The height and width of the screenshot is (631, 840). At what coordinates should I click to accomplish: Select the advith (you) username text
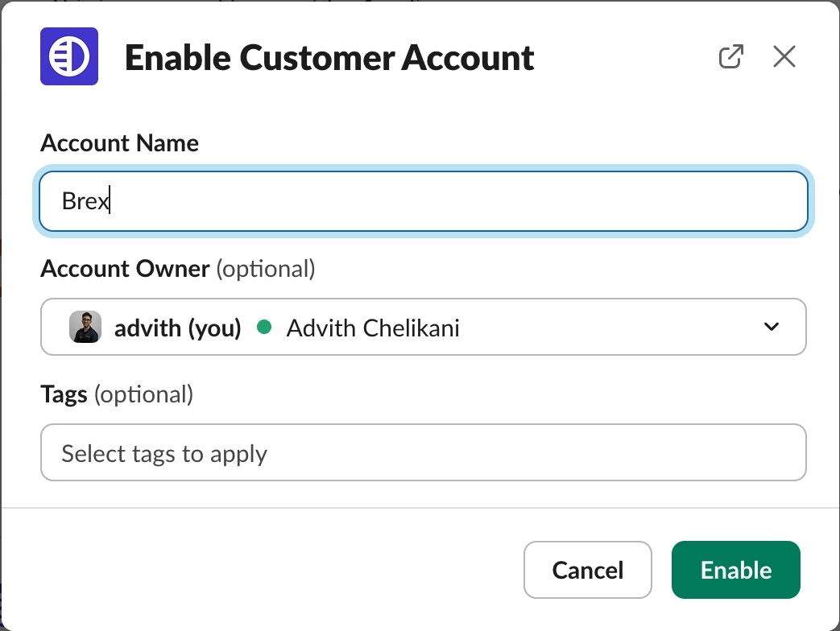coord(177,328)
